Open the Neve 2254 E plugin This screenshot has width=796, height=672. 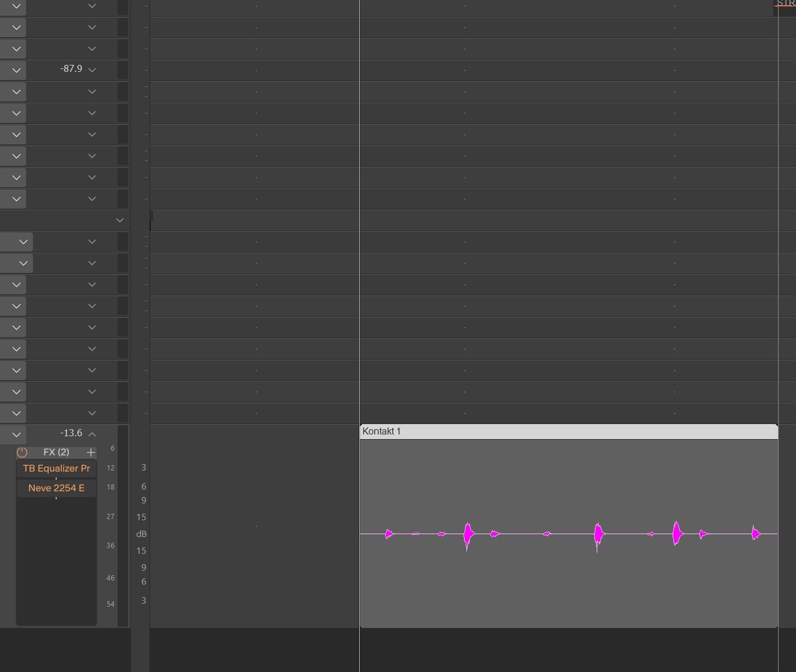click(56, 488)
